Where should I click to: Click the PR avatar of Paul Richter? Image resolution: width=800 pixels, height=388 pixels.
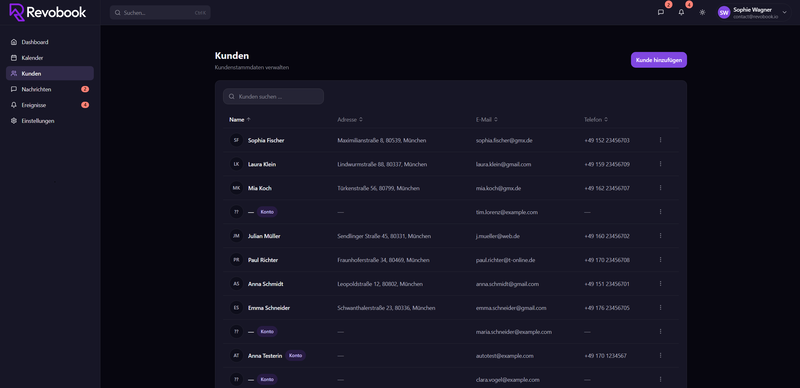pyautogui.click(x=236, y=260)
